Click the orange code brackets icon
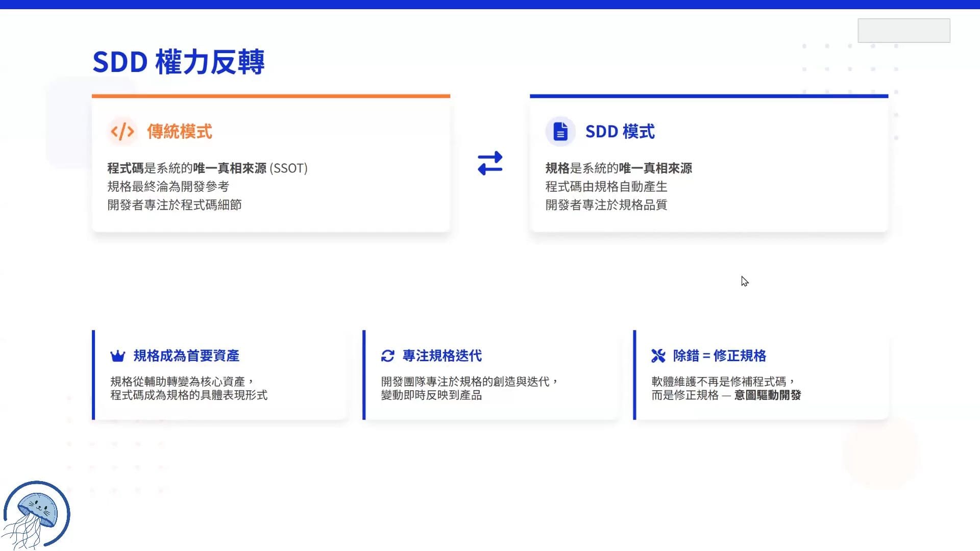The image size is (980, 551). pyautogui.click(x=122, y=132)
